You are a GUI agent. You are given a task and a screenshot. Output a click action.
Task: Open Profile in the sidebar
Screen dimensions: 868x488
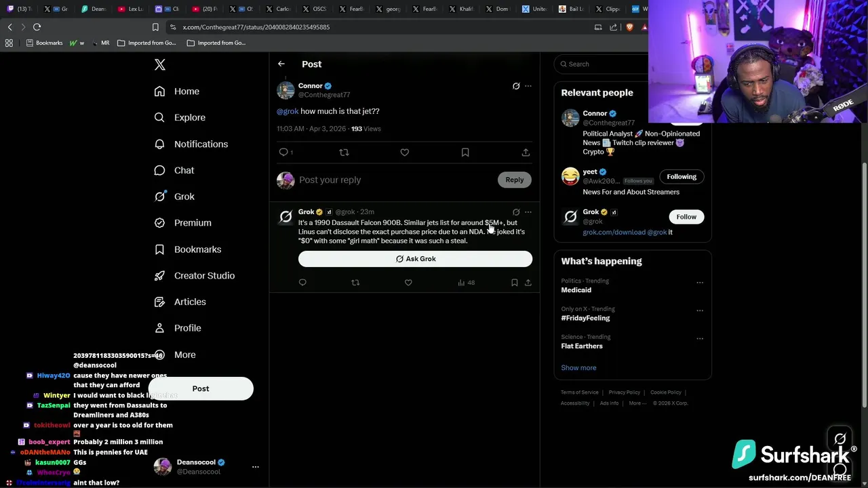pyautogui.click(x=177, y=328)
